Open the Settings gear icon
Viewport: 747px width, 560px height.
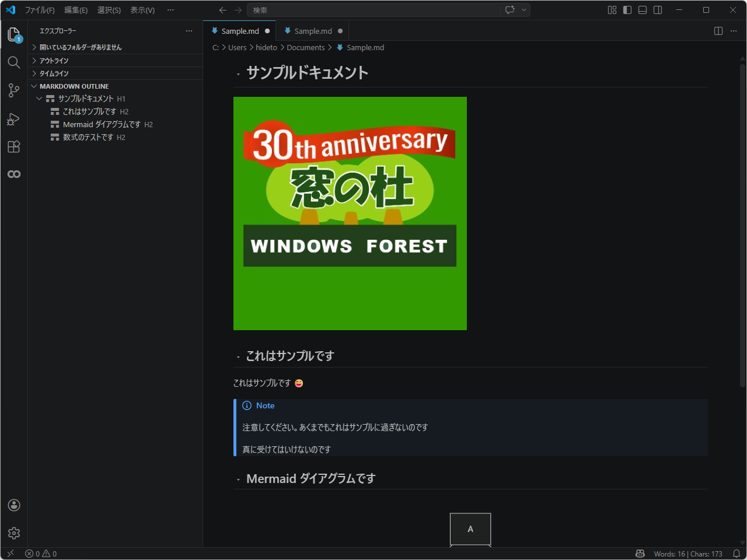[13, 533]
